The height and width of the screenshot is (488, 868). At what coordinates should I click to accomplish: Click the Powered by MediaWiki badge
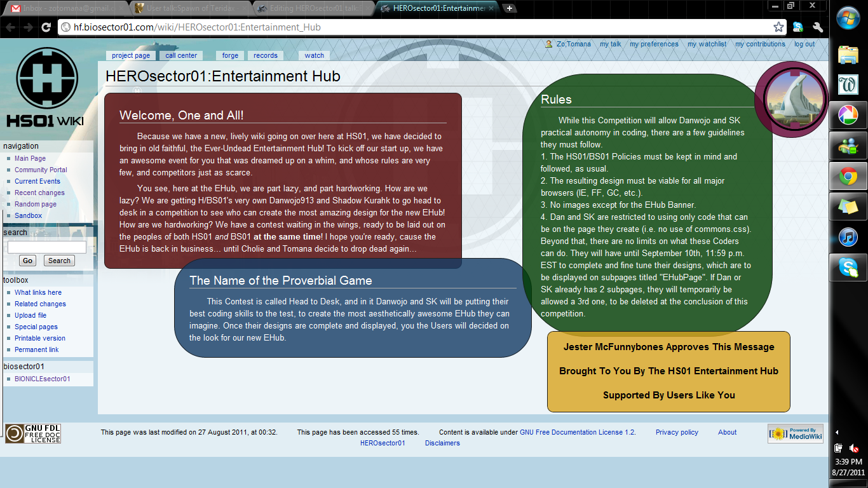795,433
